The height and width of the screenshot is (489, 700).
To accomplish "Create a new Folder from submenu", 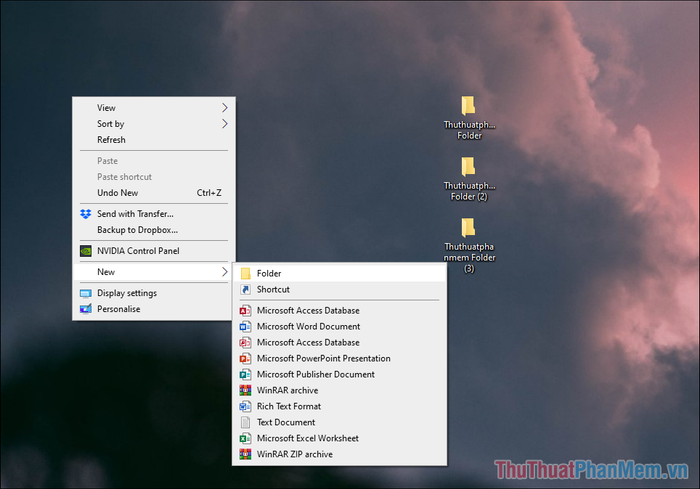I will click(339, 273).
